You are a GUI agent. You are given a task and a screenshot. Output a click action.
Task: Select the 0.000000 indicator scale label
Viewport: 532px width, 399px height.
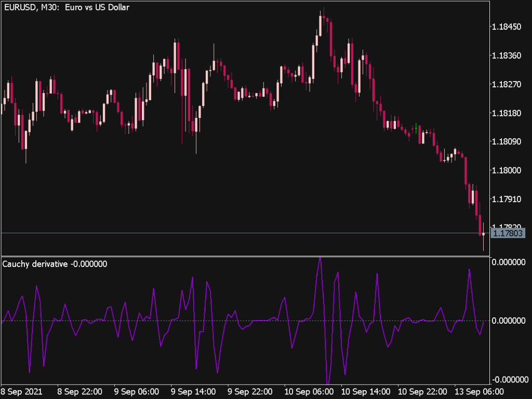click(507, 320)
